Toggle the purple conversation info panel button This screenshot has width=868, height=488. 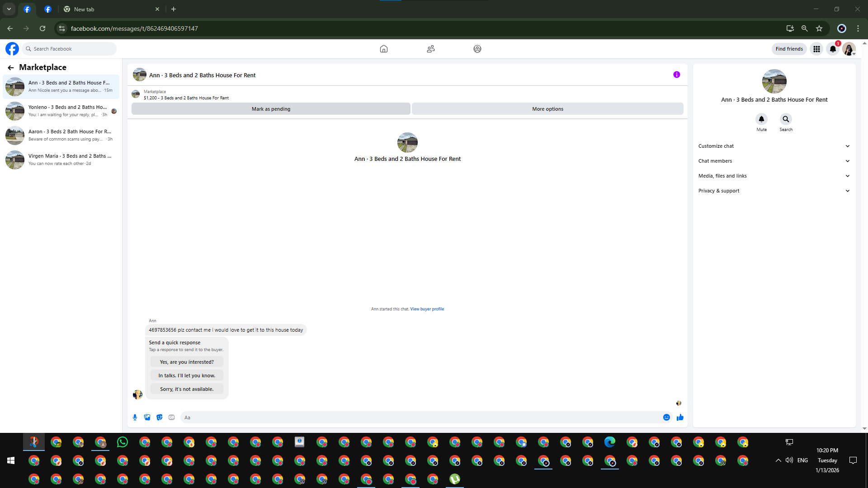(676, 75)
